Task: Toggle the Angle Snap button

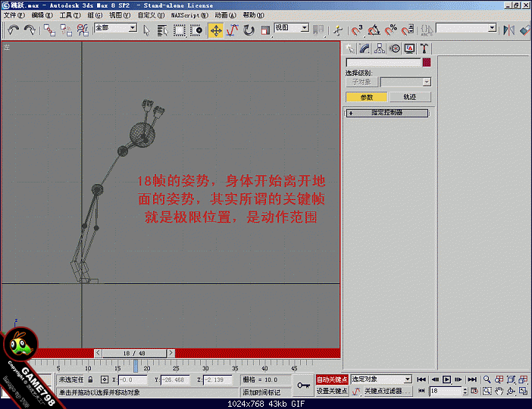Action: point(374,30)
